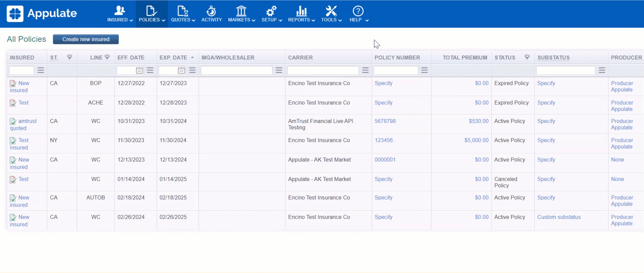Open the Policies menu

152,14
